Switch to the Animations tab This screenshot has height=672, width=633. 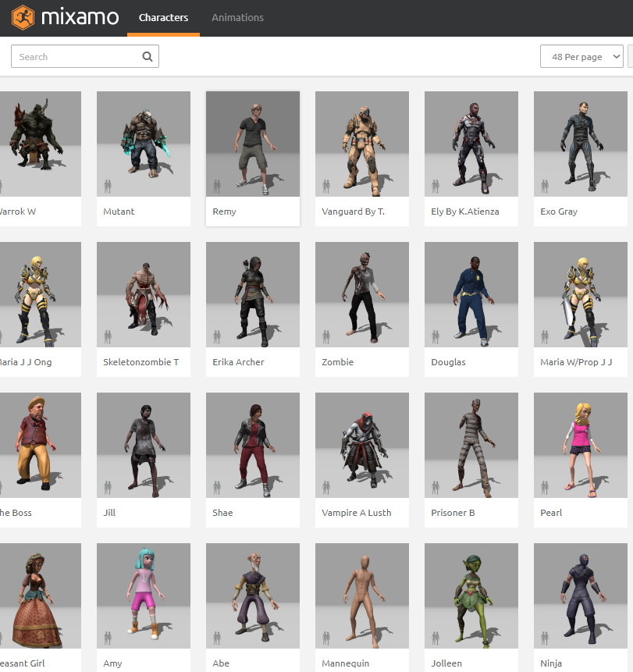click(x=237, y=18)
